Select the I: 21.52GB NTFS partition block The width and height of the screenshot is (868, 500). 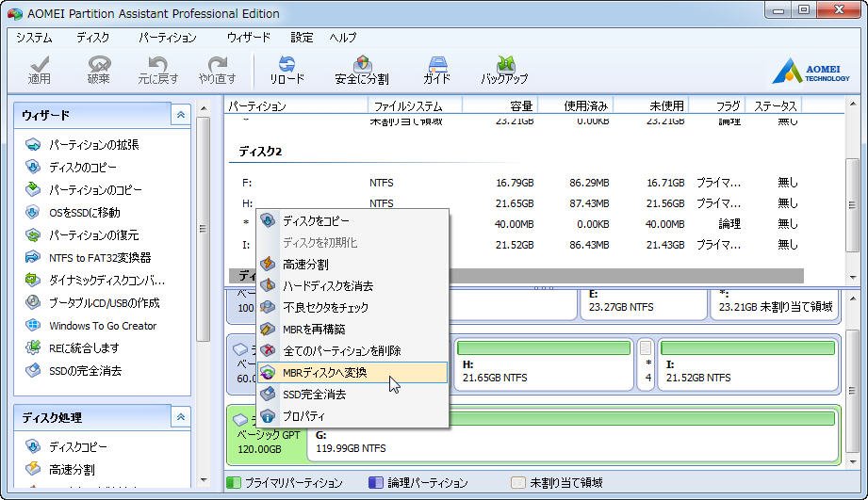748,364
